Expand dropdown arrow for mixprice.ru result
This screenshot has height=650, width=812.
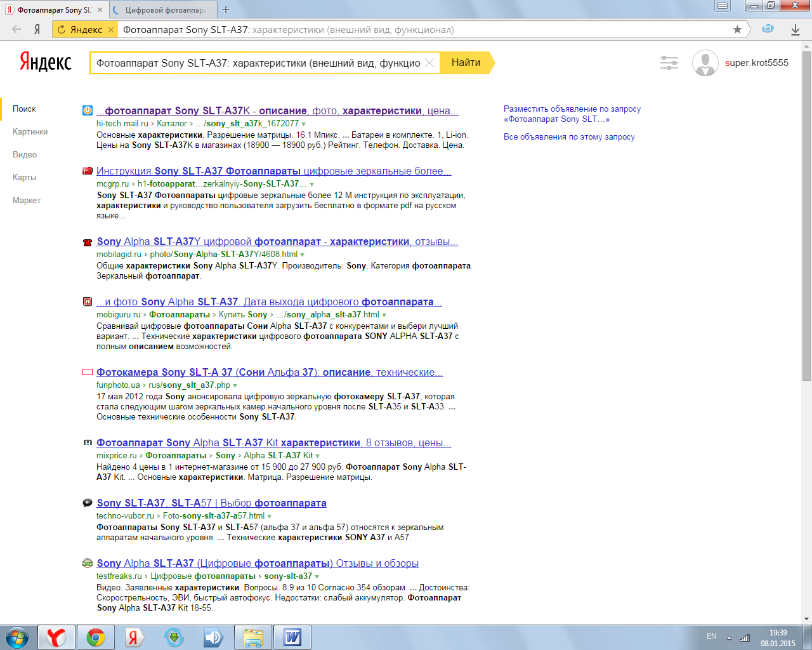point(318,456)
